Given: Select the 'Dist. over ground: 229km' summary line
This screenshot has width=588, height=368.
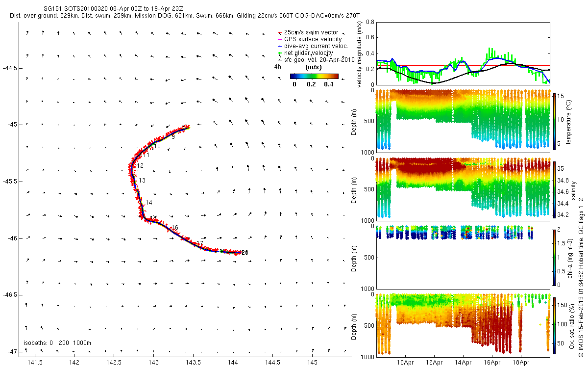Looking at the screenshot, I should coord(185,16).
